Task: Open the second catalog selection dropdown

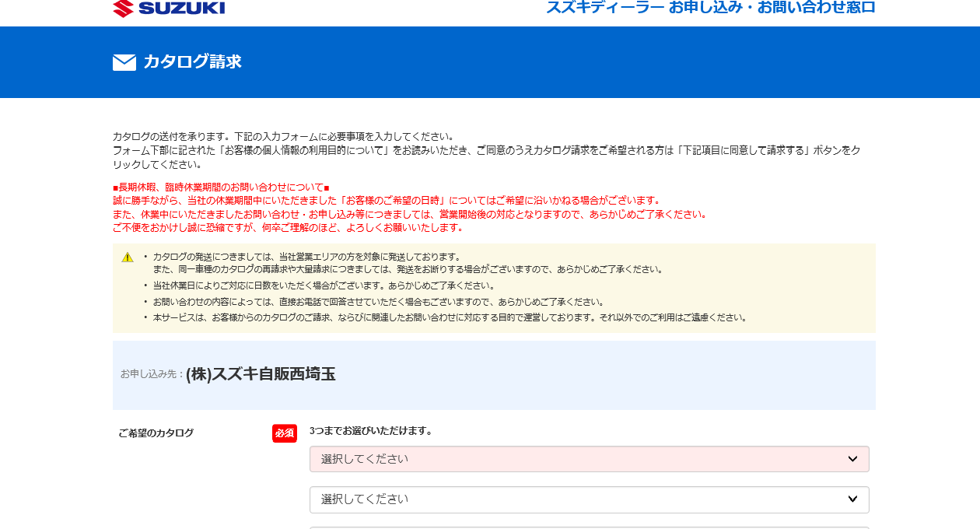Action: coord(590,499)
